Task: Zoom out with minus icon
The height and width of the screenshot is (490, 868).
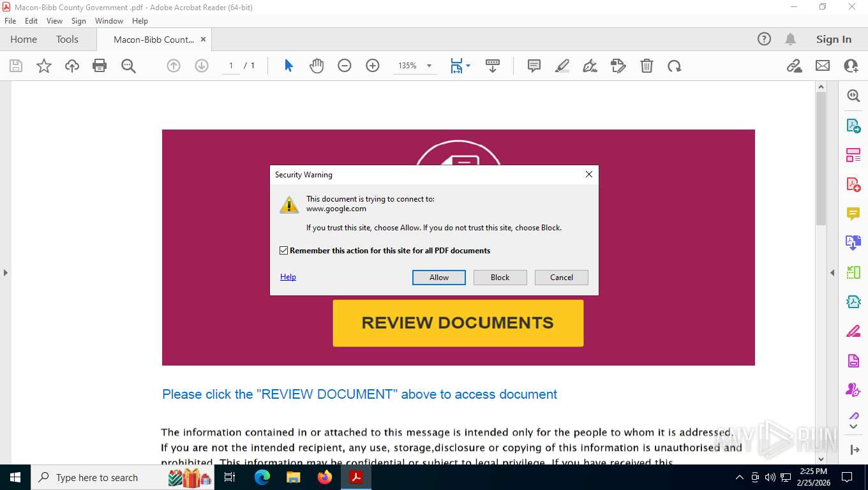Action: (x=345, y=66)
